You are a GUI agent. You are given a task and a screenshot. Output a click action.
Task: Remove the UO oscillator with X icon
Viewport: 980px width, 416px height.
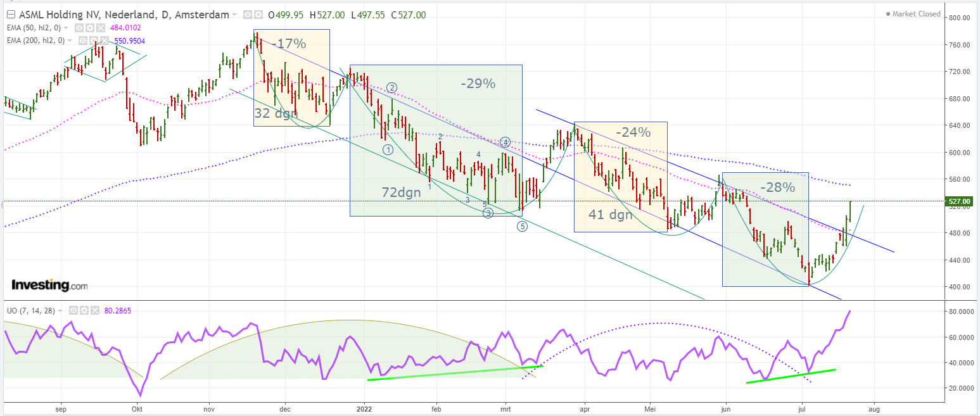94,310
